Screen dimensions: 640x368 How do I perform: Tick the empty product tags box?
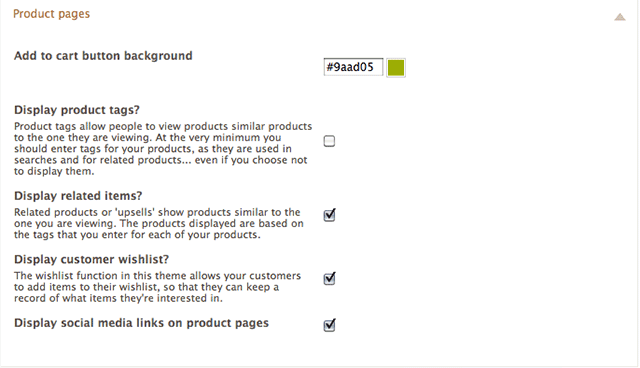(x=329, y=141)
